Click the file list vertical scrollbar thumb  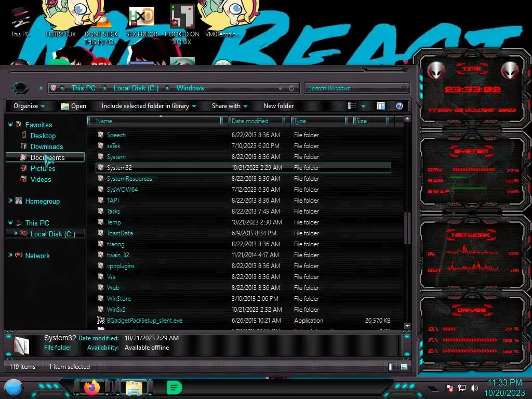[x=407, y=228]
